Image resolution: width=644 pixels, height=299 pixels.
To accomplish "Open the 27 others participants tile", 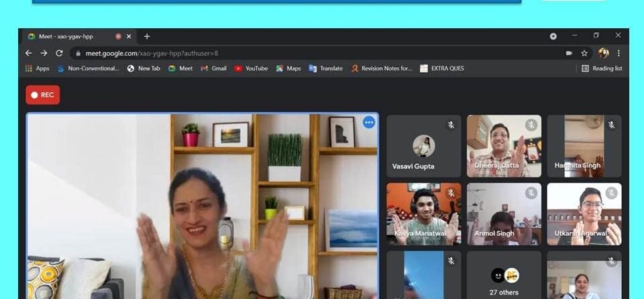I will pyautogui.click(x=504, y=277).
